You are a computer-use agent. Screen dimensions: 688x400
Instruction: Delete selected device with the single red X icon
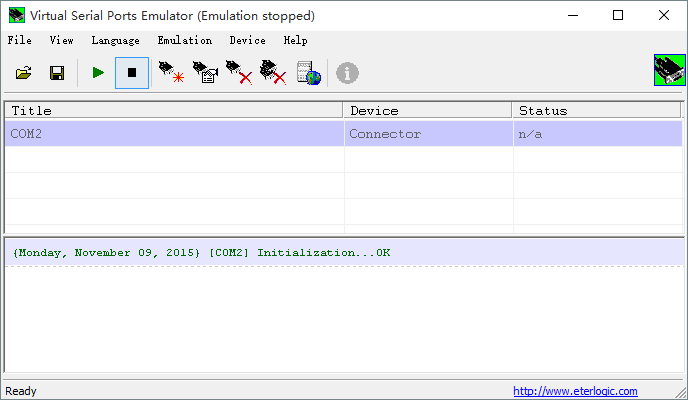pyautogui.click(x=239, y=73)
